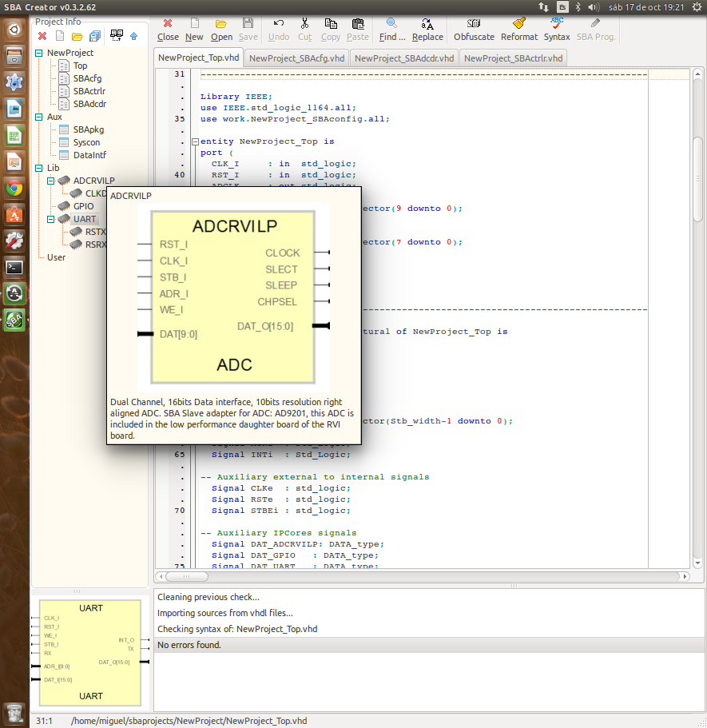The image size is (707, 728).
Task: Collapse the UART library node
Action: coord(51,219)
